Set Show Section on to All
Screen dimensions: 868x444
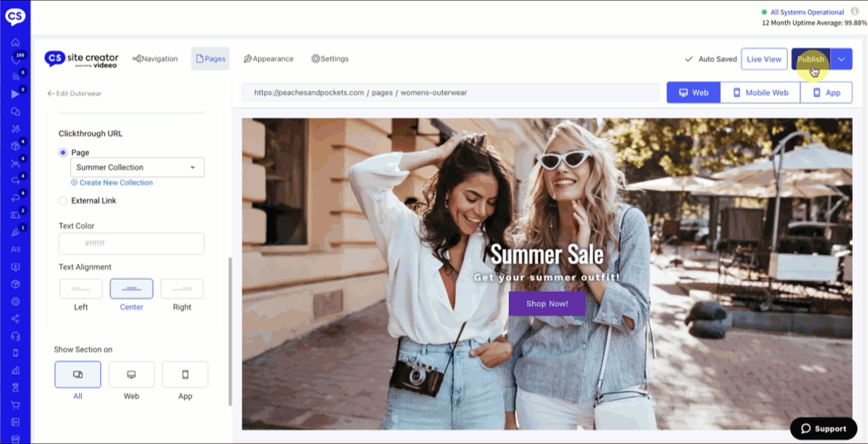pyautogui.click(x=77, y=375)
